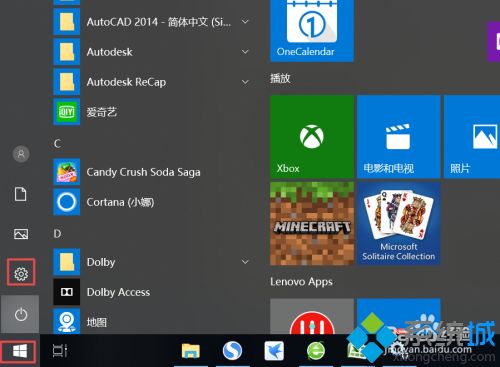Jump to letter index via C header

pos(57,144)
